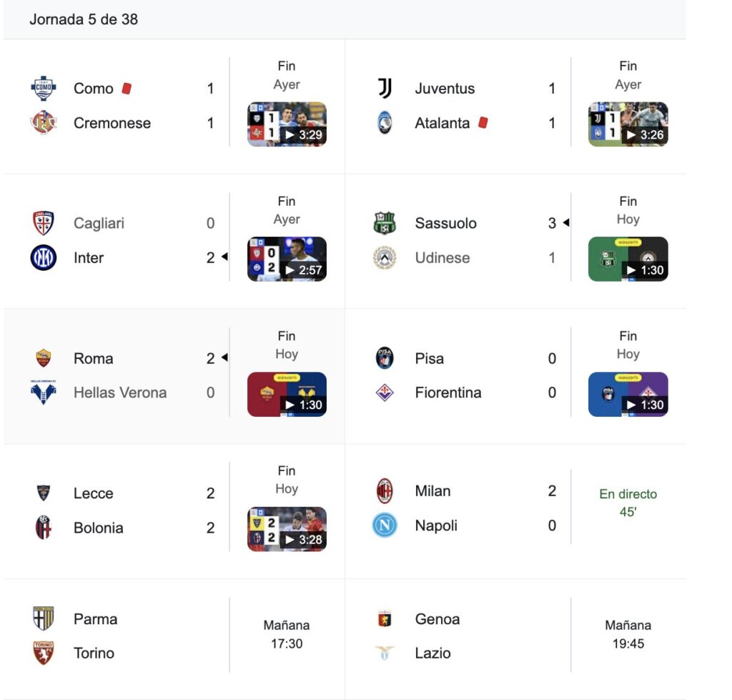Open the Pisa vs Fiorentina highlights clip

pyautogui.click(x=628, y=394)
